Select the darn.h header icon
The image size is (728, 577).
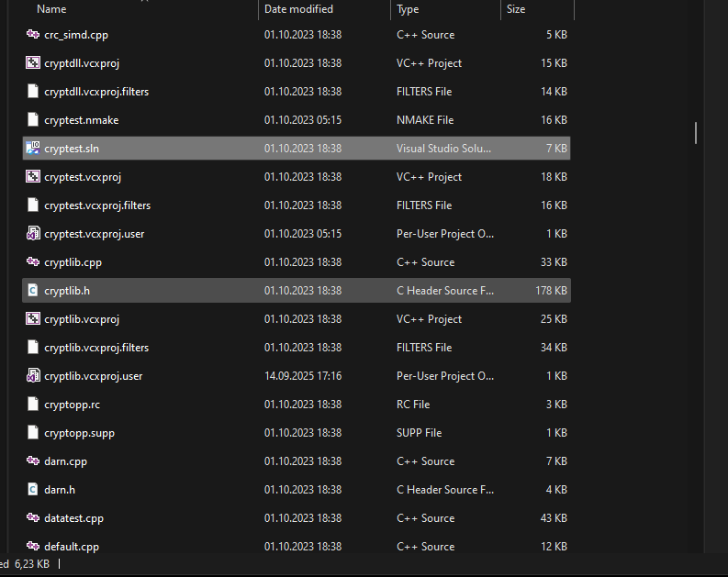coord(33,490)
